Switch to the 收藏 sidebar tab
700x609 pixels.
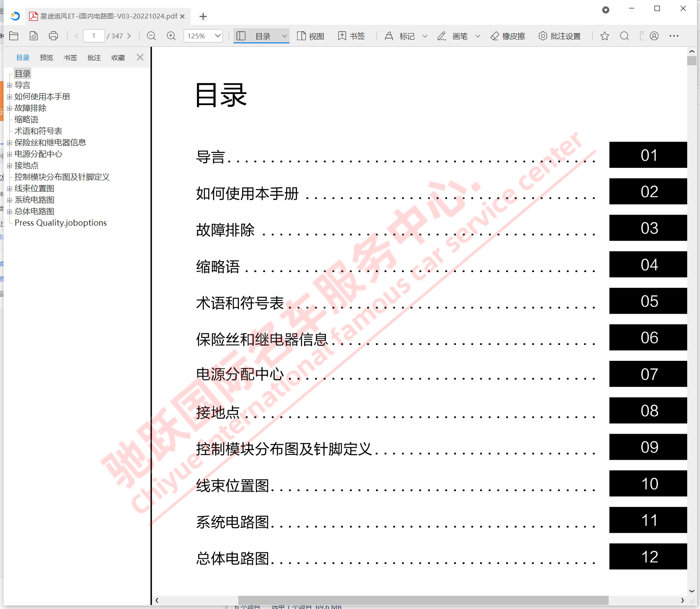[118, 58]
